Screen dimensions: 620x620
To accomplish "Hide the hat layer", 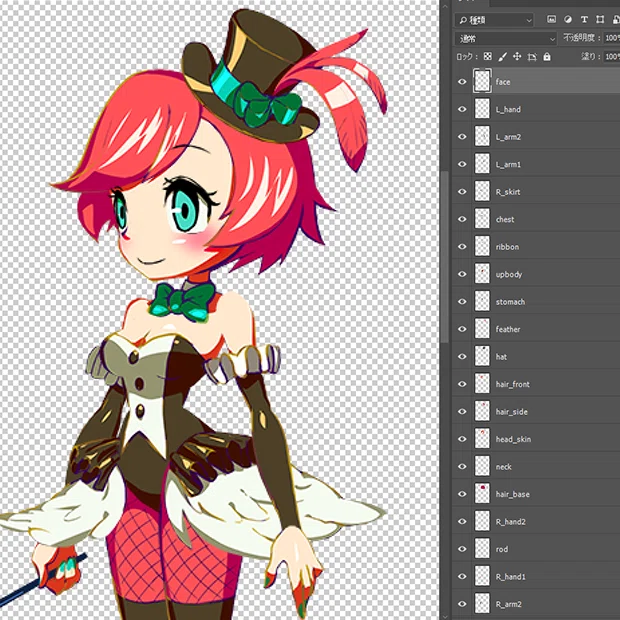I will click(x=462, y=357).
